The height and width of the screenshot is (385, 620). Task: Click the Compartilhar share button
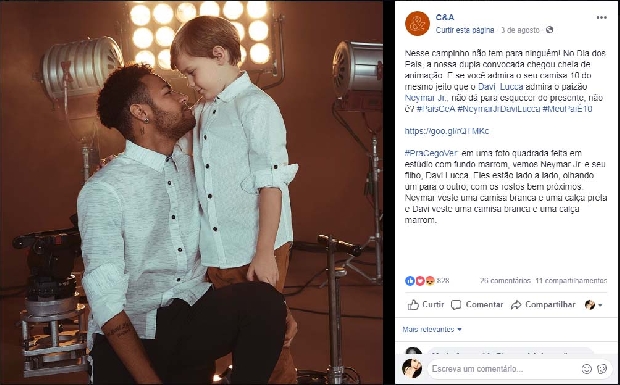543,305
